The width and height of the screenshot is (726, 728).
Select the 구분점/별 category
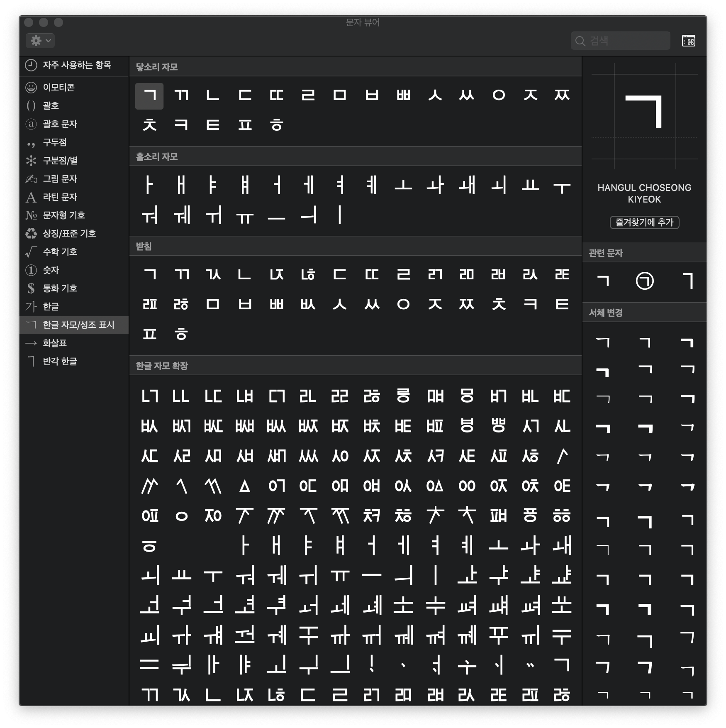[74, 160]
